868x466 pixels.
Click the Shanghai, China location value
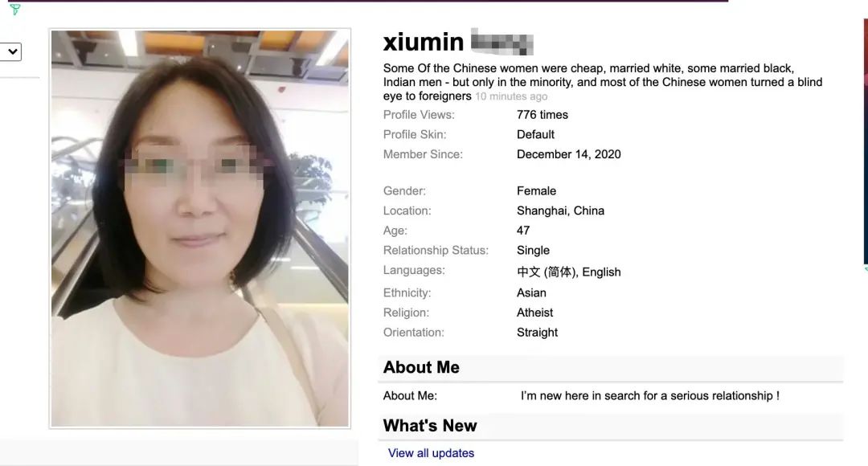[560, 211]
